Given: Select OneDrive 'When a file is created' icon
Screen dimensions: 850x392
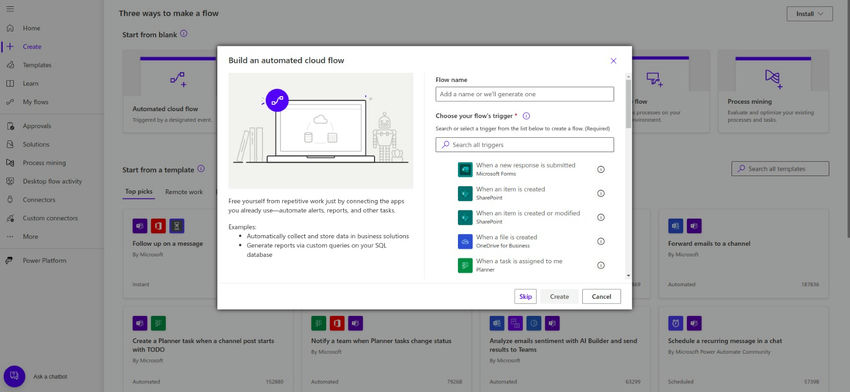Looking at the screenshot, I should (465, 241).
